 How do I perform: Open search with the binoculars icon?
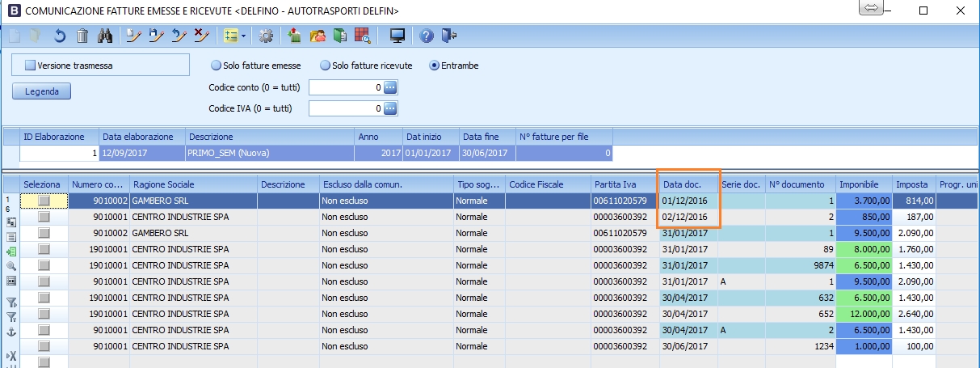tap(105, 36)
